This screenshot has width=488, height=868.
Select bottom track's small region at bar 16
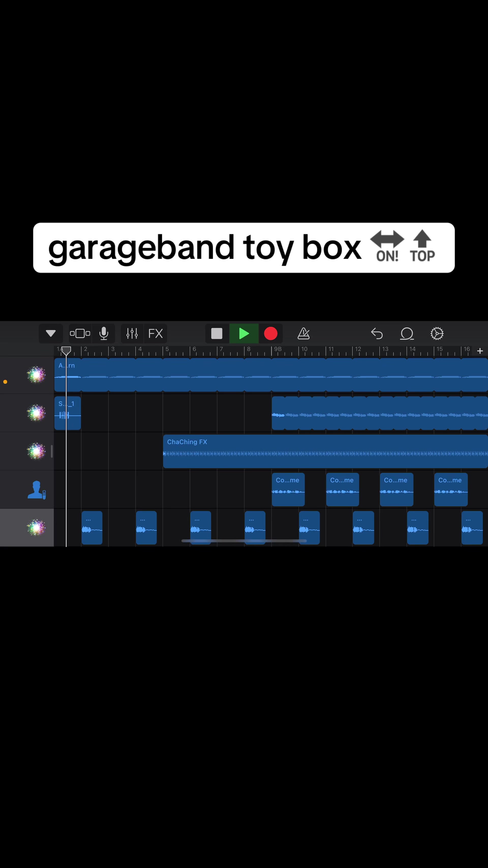472,528
